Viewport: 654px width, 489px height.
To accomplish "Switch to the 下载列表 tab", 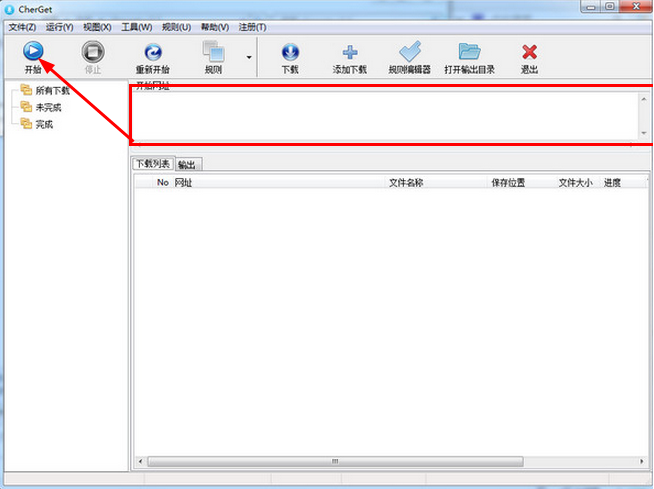I will [x=153, y=164].
